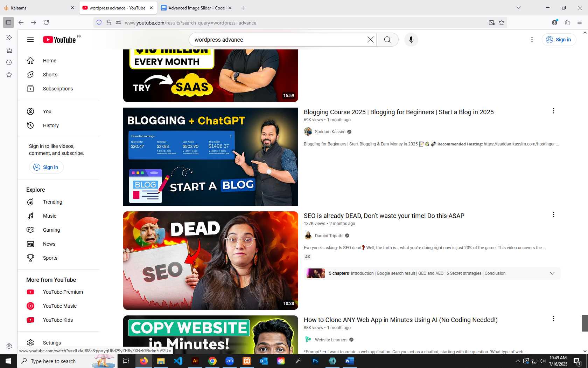Image resolution: width=588 pixels, height=368 pixels.
Task: Open browser sidebar bookmarks star icon
Action: 9,75
